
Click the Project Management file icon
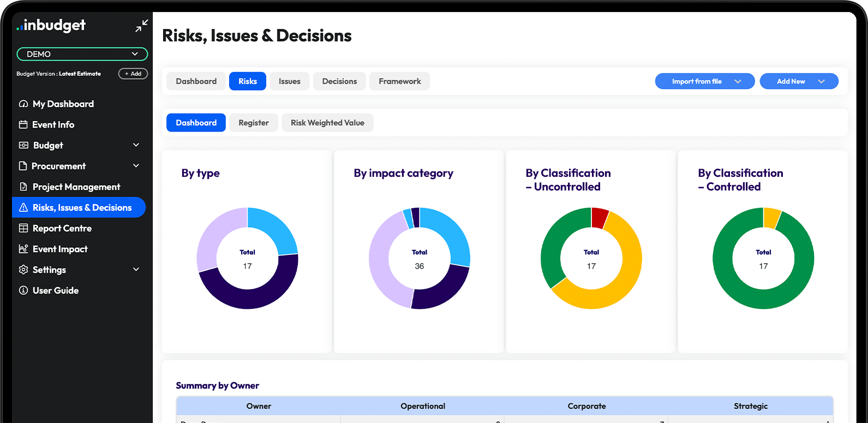pyautogui.click(x=23, y=187)
